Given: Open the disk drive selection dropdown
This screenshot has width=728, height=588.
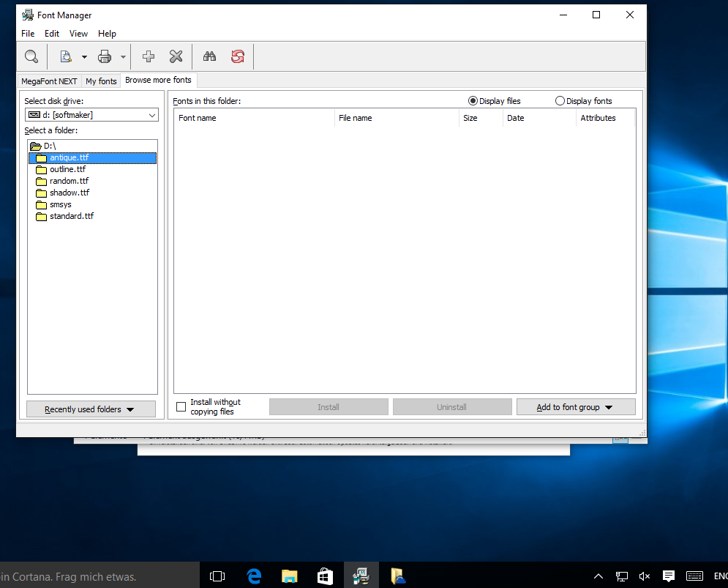Looking at the screenshot, I should 151,115.
